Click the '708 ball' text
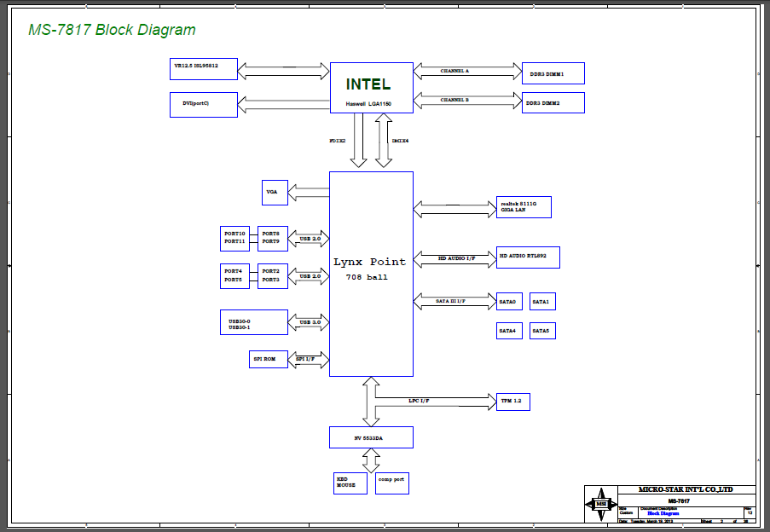Viewport: 770px width, 532px height. coord(367,277)
